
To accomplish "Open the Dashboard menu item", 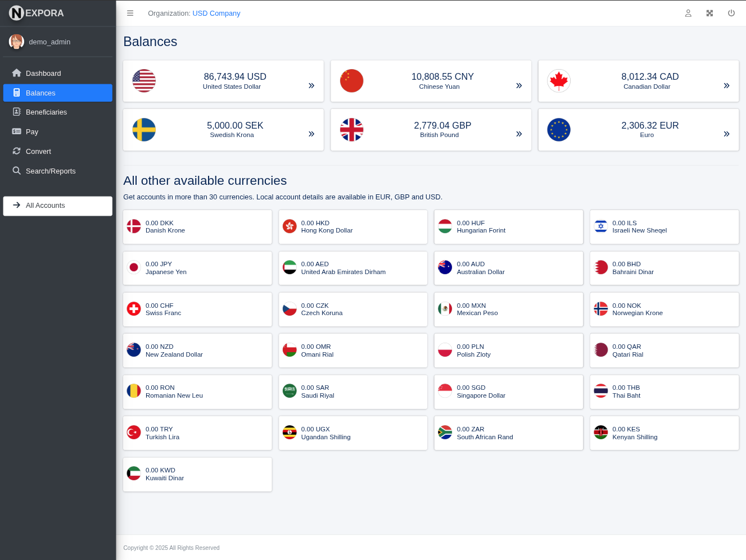I will (x=43, y=73).
